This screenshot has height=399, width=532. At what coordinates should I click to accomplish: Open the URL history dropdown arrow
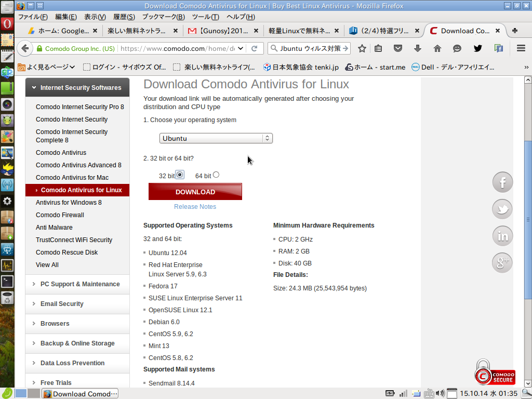[x=240, y=48]
